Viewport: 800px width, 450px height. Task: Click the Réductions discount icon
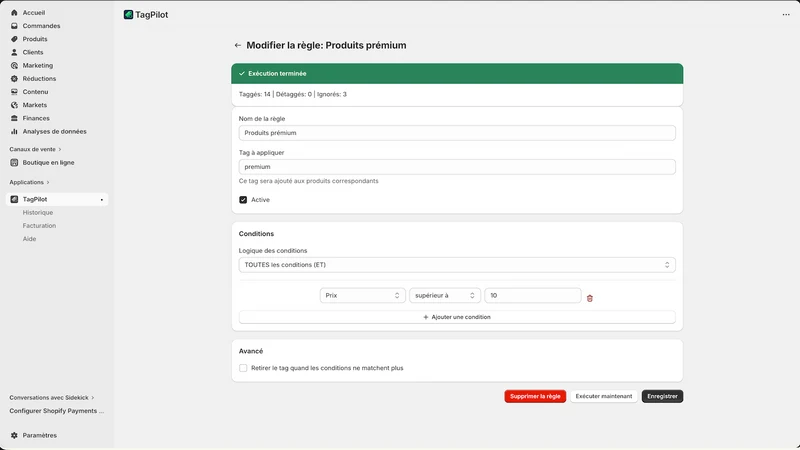pyautogui.click(x=14, y=79)
